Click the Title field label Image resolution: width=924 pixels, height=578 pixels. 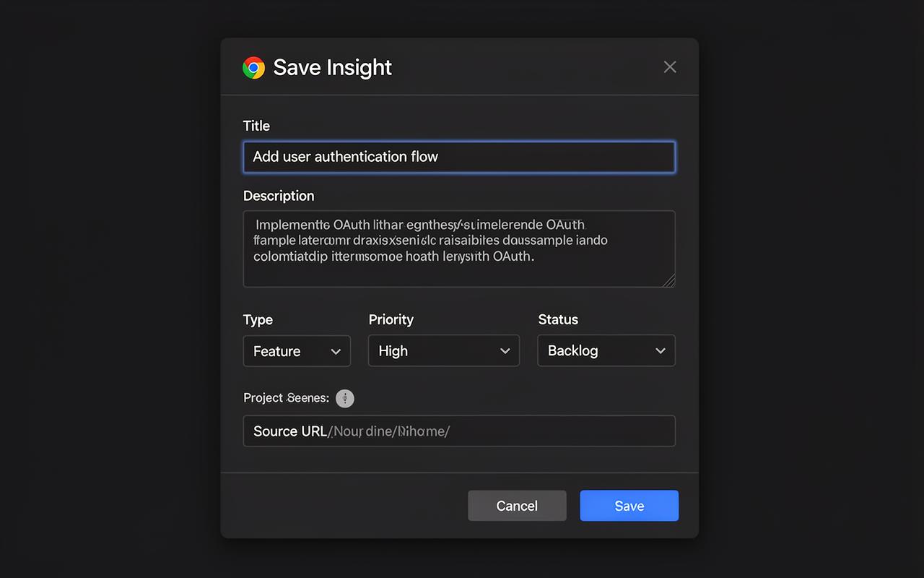pos(256,126)
